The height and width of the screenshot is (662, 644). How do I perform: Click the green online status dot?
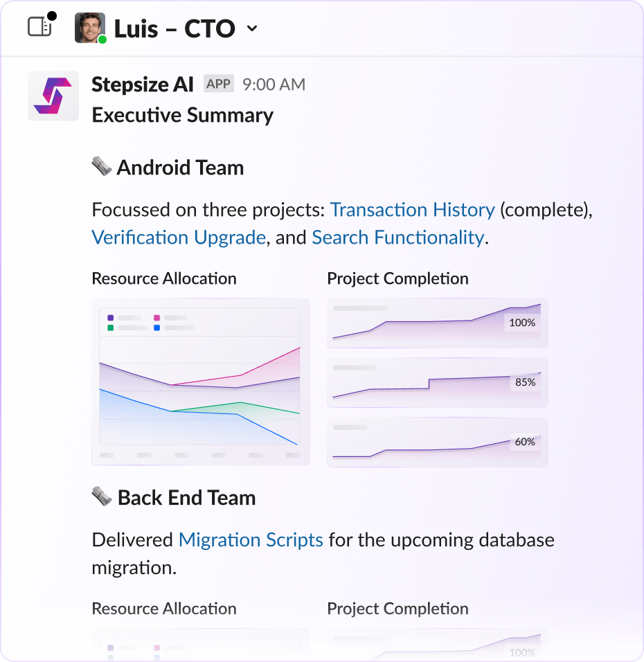pos(102,39)
